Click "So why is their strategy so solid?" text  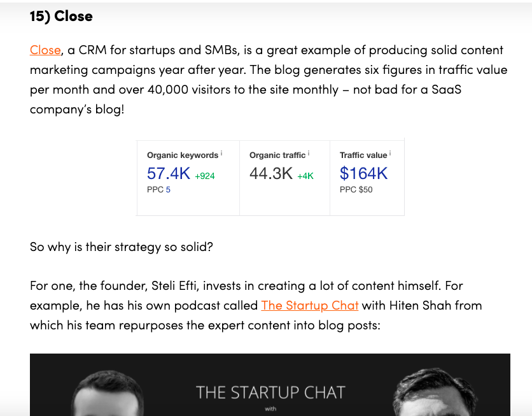point(122,247)
